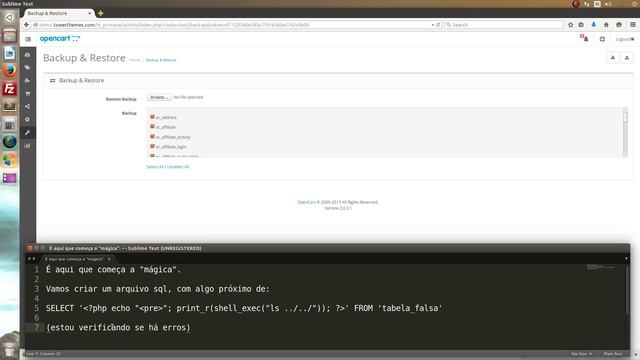Click the Select All link
This screenshot has height=360, width=640.
pyautogui.click(x=155, y=167)
